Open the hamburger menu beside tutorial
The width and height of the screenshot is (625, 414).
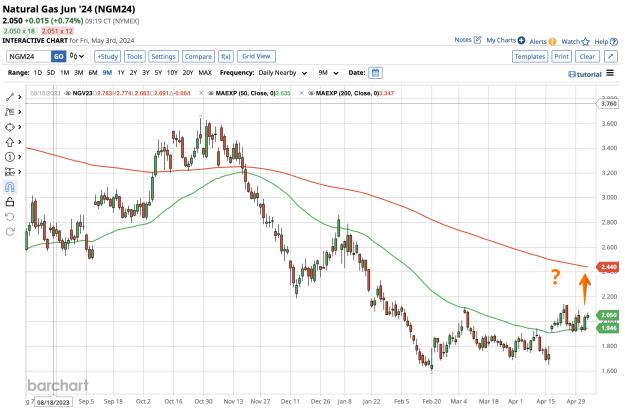pos(610,73)
